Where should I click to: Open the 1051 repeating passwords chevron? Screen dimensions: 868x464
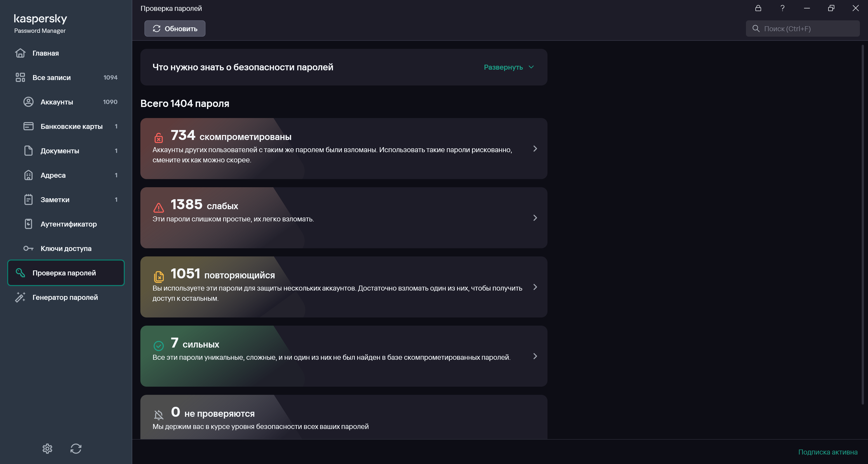pyautogui.click(x=535, y=287)
